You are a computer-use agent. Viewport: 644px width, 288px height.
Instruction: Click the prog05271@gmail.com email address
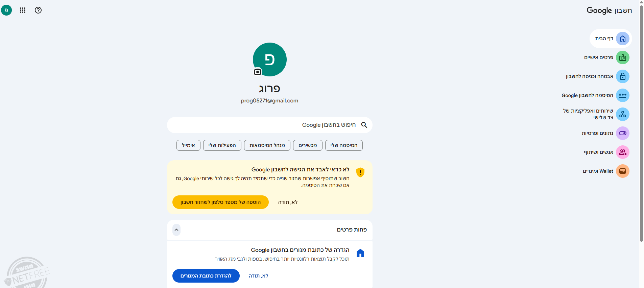point(270,101)
